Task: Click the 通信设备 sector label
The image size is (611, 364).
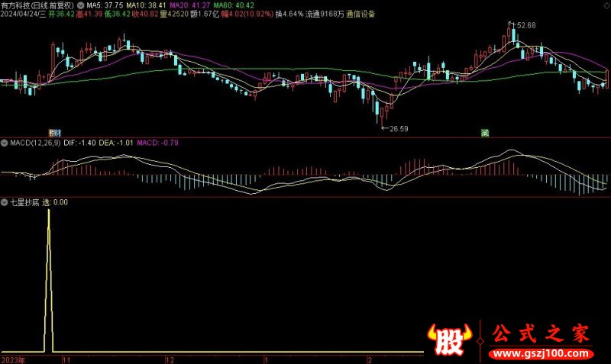Action: 360,14
